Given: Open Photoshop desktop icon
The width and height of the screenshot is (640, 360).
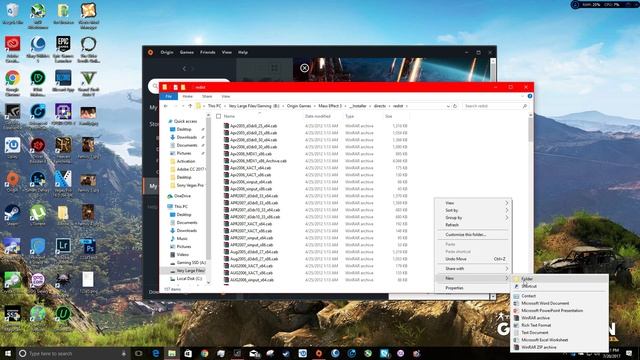Looking at the screenshot, I should click(x=88, y=248).
